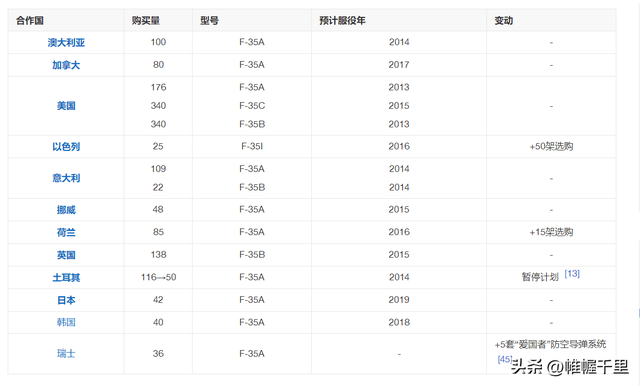
Task: Select Canada's service year 2017
Action: [x=399, y=64]
